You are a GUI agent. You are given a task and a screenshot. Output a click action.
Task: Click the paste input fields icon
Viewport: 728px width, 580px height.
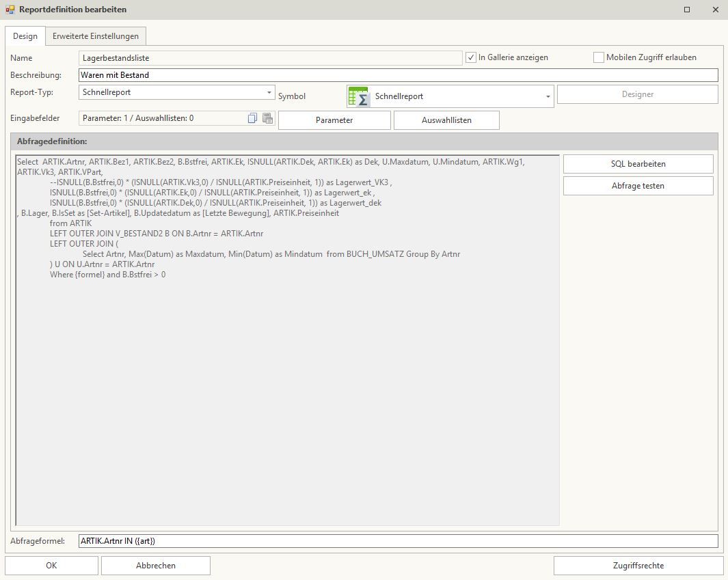coord(267,118)
